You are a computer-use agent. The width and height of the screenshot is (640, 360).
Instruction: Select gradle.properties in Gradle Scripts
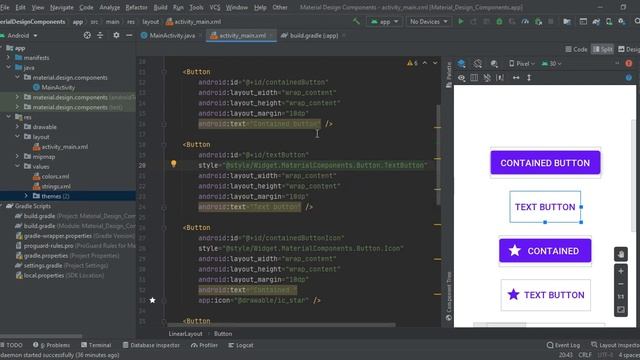coord(67,256)
